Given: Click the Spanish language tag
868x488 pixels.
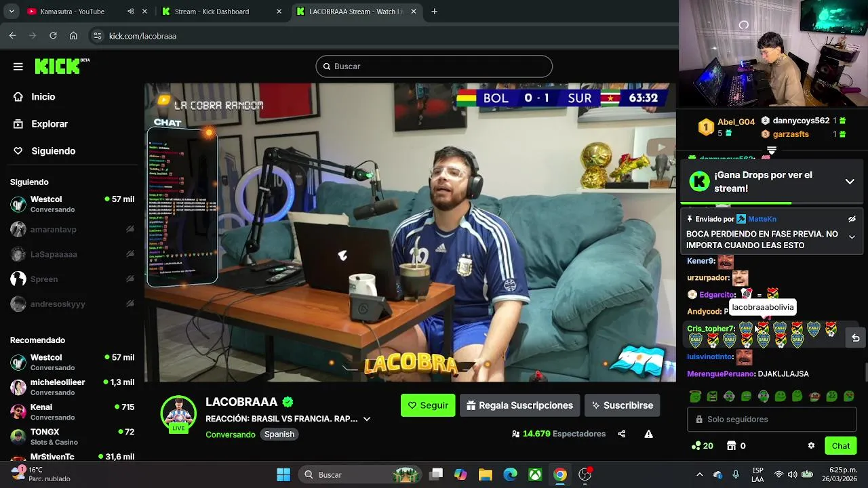Looking at the screenshot, I should click(279, 434).
